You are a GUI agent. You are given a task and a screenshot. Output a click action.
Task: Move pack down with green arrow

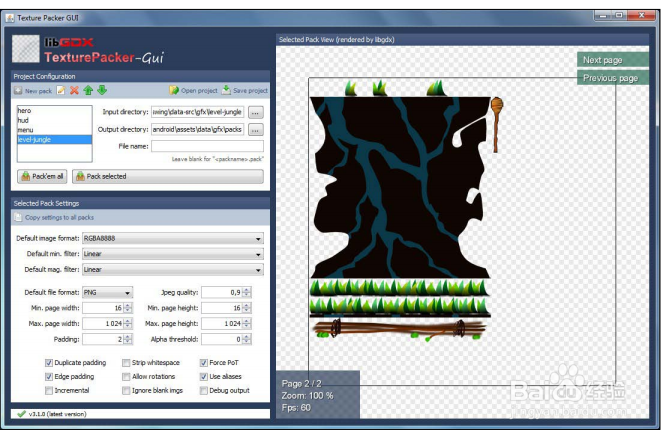(102, 90)
